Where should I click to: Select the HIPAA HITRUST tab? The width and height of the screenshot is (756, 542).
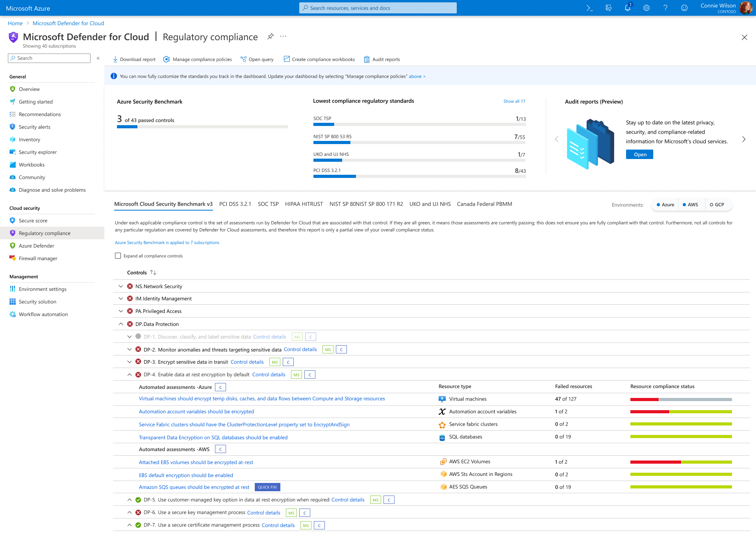click(x=304, y=204)
